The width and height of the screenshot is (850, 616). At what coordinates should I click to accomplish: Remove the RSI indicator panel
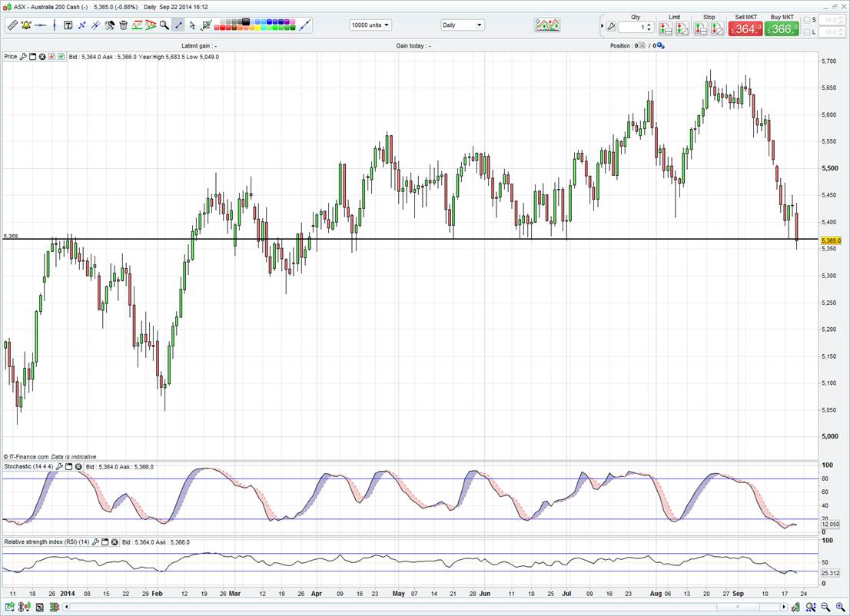coord(115,542)
